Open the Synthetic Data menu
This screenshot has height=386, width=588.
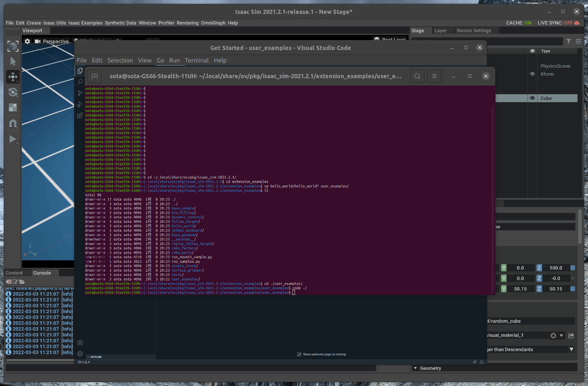tap(121, 23)
